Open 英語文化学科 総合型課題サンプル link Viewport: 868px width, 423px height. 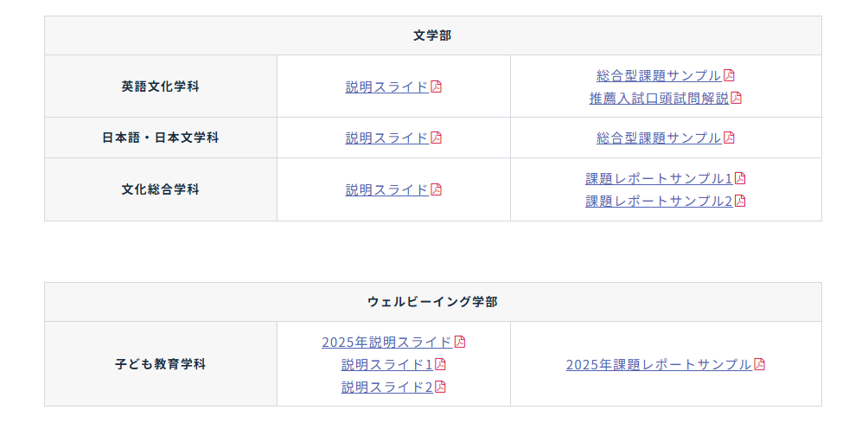(660, 75)
